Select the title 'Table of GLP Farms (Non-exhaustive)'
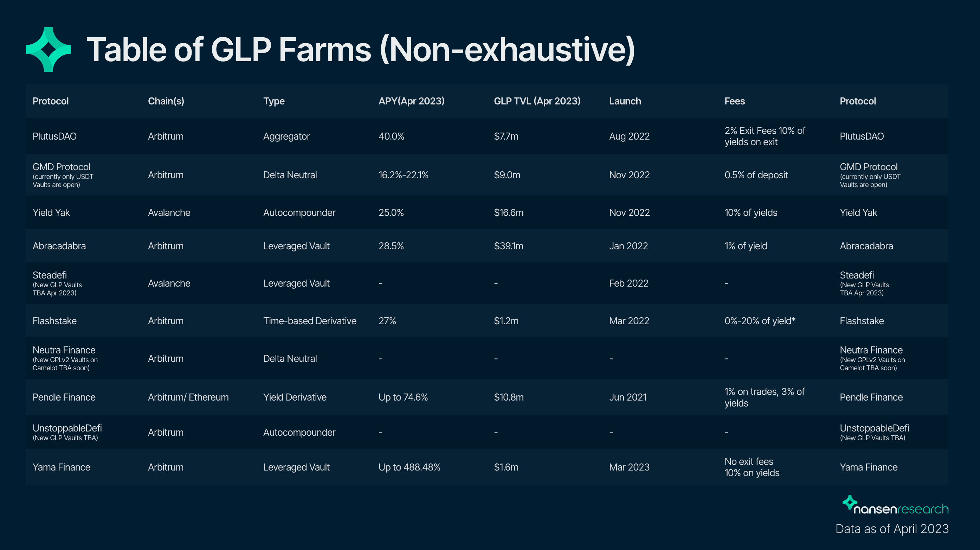 361,50
